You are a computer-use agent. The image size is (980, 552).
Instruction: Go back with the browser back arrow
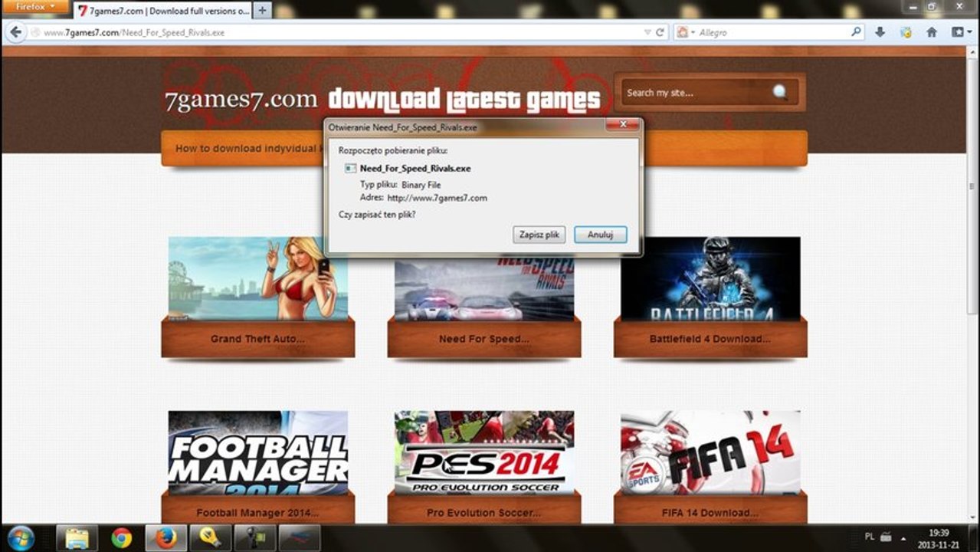tap(15, 32)
